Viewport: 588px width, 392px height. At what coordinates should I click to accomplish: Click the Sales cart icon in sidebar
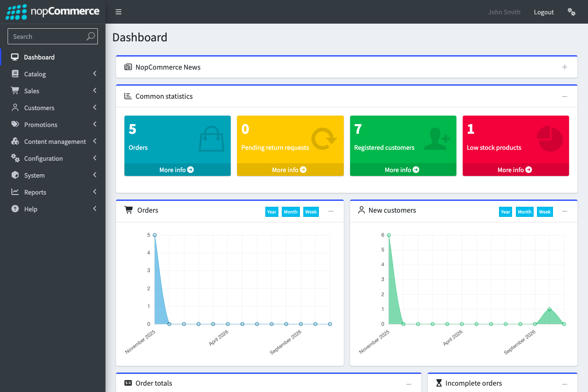[x=15, y=90]
